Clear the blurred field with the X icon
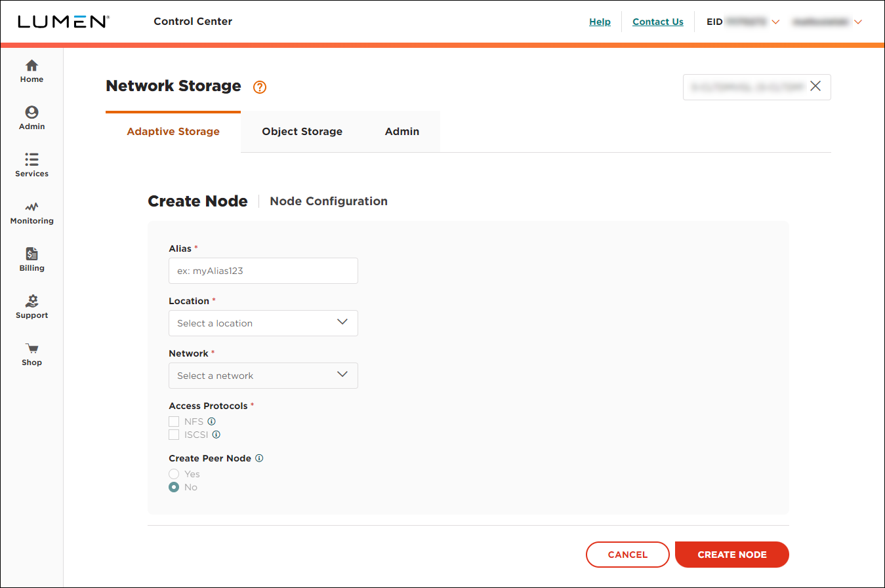The height and width of the screenshot is (588, 885). 815,87
